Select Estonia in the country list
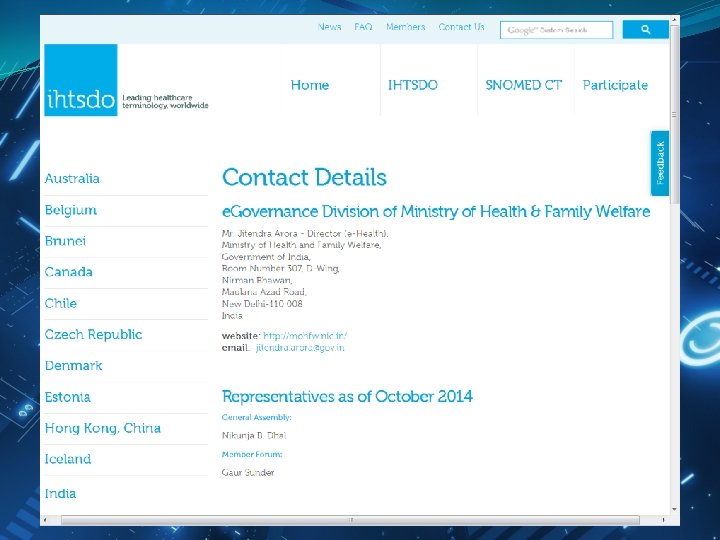Viewport: 720px width, 540px height. coord(68,397)
